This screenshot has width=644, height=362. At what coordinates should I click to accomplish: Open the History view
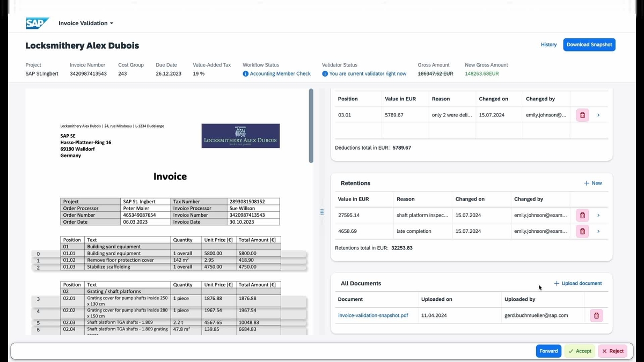coord(548,45)
